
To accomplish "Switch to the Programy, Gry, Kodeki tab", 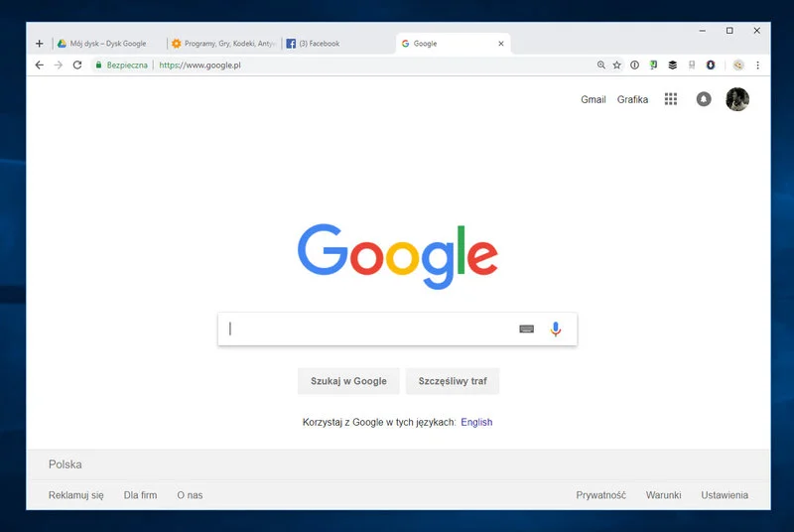I will (x=224, y=44).
